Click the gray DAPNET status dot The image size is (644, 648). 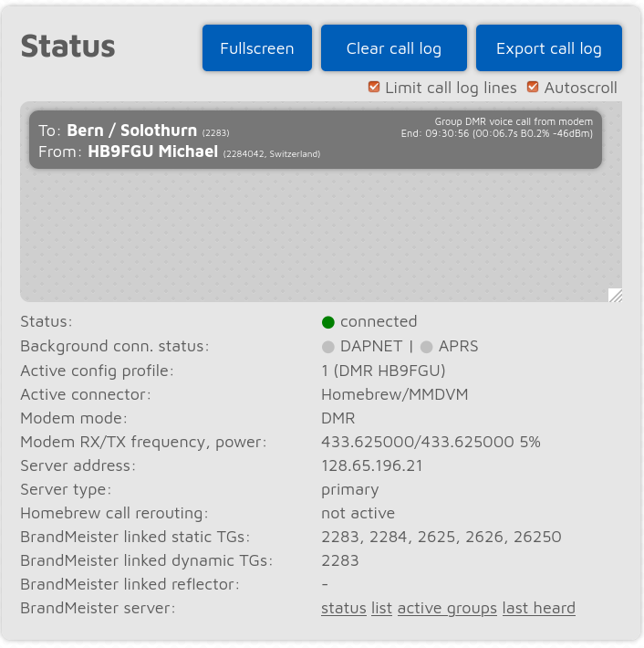[x=328, y=347]
